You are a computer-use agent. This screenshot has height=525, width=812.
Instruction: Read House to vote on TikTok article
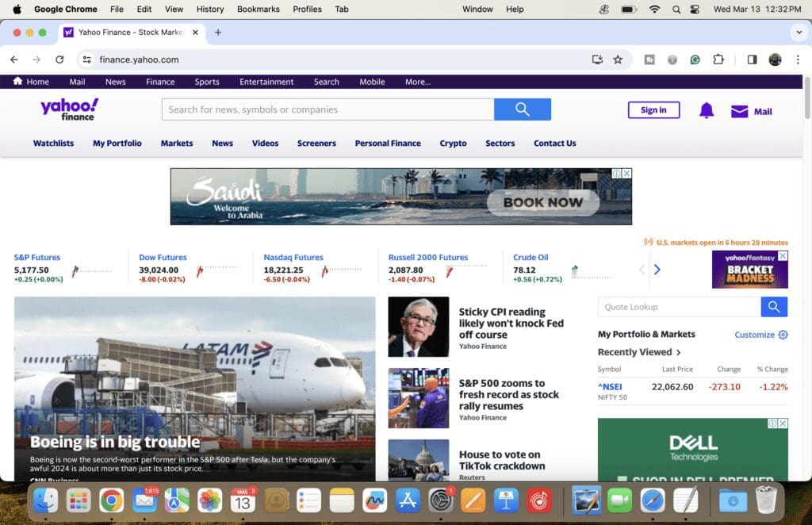tap(502, 460)
